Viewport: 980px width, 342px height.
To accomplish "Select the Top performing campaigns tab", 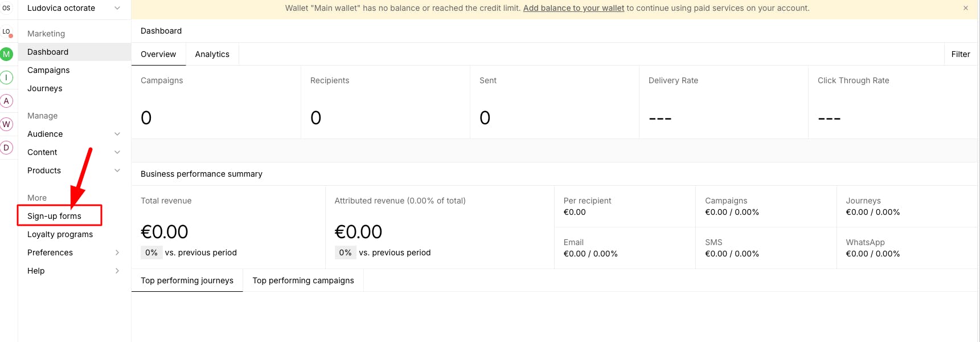I will coord(303,280).
